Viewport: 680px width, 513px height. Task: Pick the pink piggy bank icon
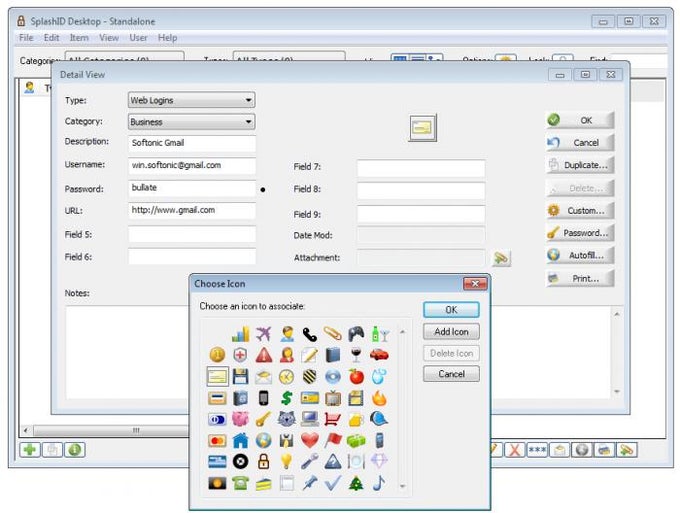[240, 419]
